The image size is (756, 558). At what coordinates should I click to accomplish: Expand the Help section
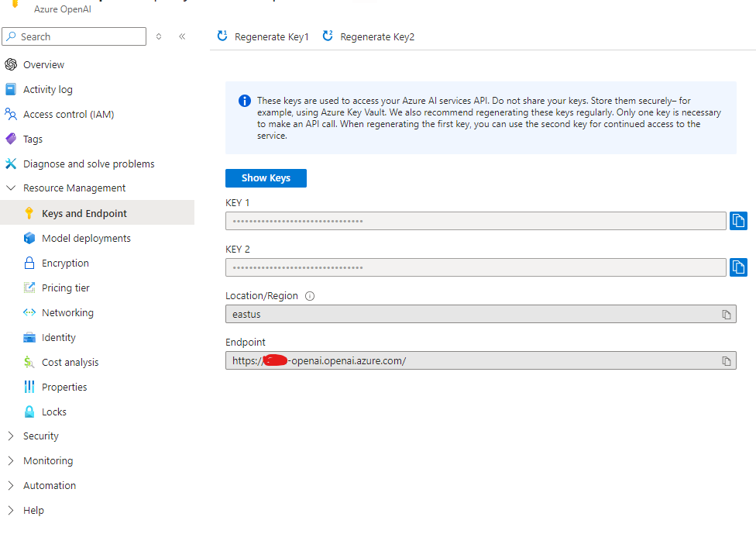[11, 510]
